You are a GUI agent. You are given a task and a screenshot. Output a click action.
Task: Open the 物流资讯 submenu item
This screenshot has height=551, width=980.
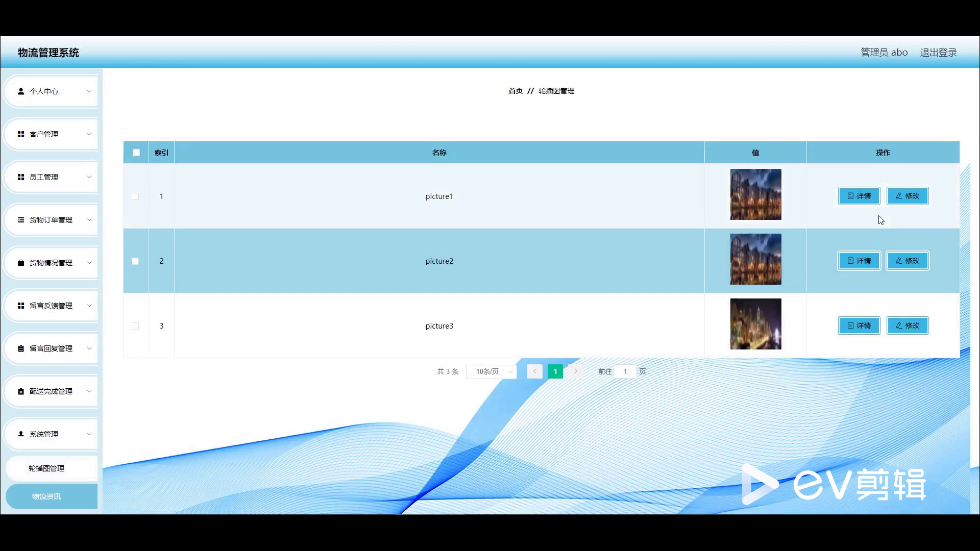pyautogui.click(x=51, y=496)
